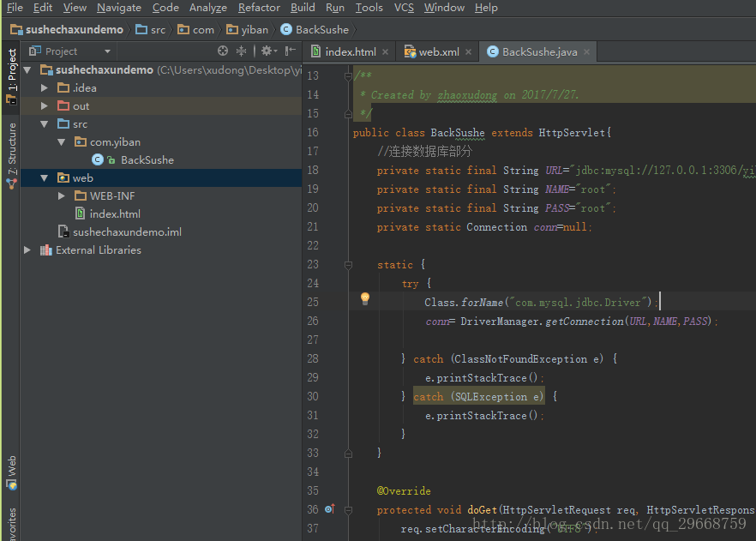Select sushechaxundemo.iml file
This screenshot has height=541, width=756.
[127, 232]
